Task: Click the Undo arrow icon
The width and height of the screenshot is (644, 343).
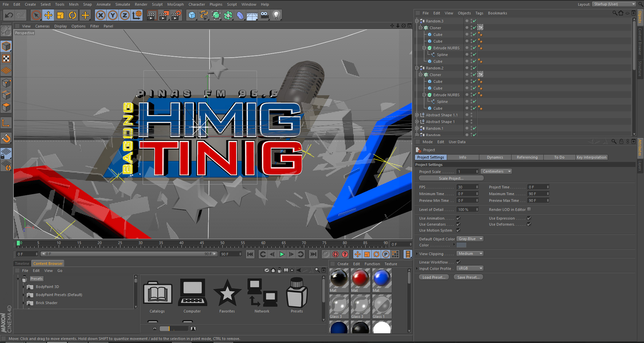Action: 9,15
